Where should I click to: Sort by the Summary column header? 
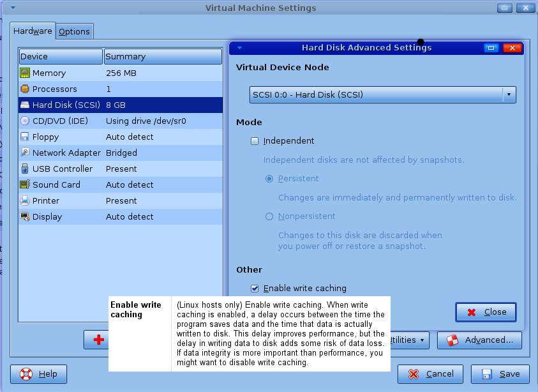coord(163,57)
